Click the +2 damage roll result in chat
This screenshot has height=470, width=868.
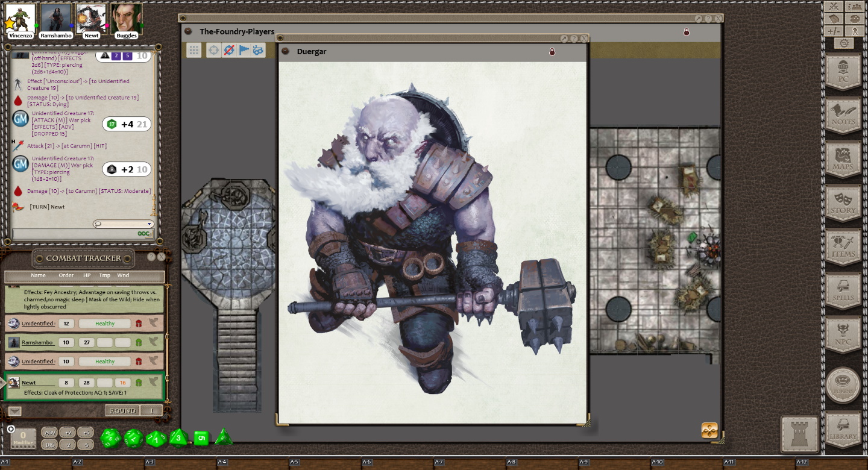click(x=127, y=169)
